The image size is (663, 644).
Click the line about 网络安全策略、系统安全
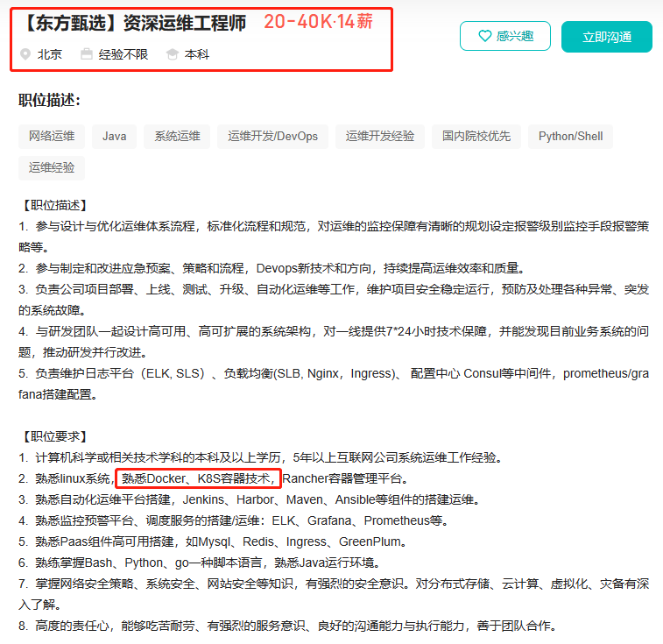pyautogui.click(x=334, y=594)
